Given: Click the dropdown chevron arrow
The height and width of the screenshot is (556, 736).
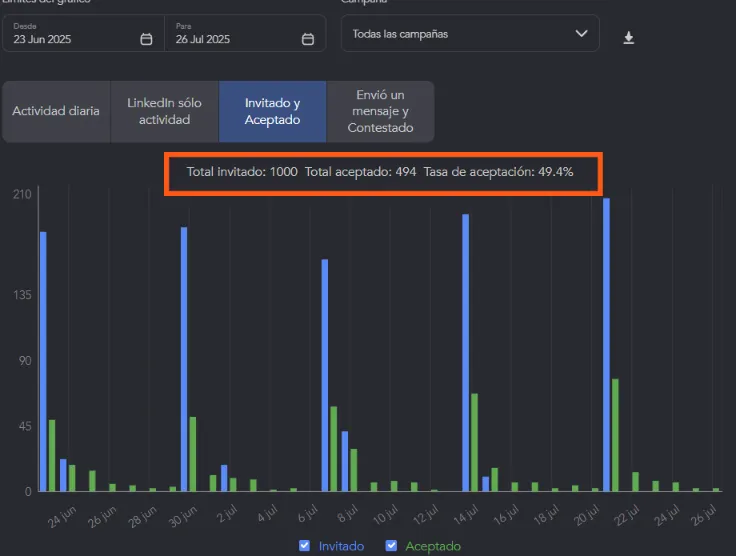Looking at the screenshot, I should pyautogui.click(x=581, y=33).
